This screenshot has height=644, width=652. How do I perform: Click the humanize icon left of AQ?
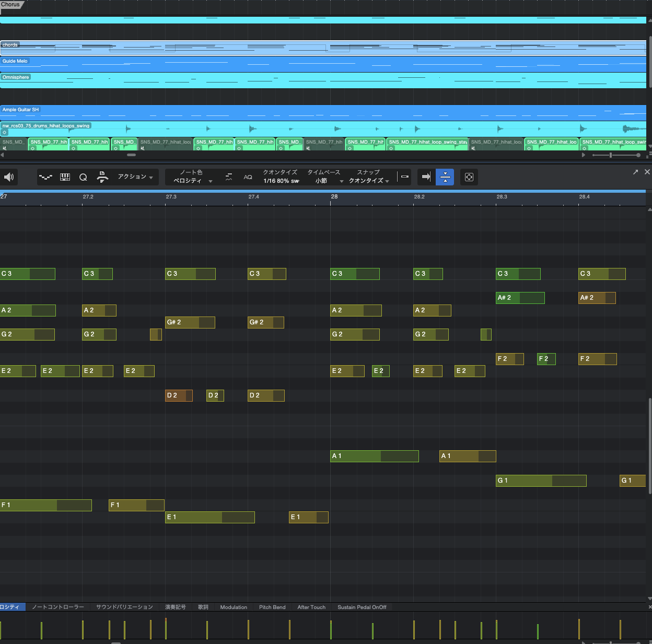click(229, 177)
